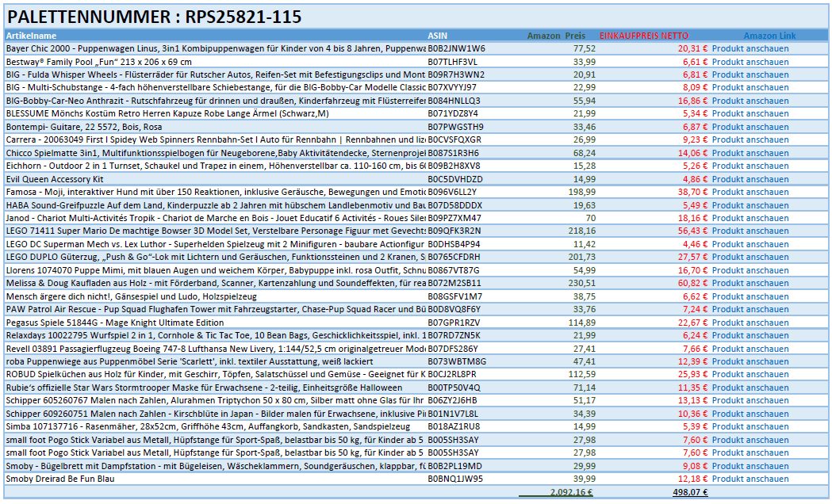
Task: Click the 498,07 € net total cell
Action: 689,492
